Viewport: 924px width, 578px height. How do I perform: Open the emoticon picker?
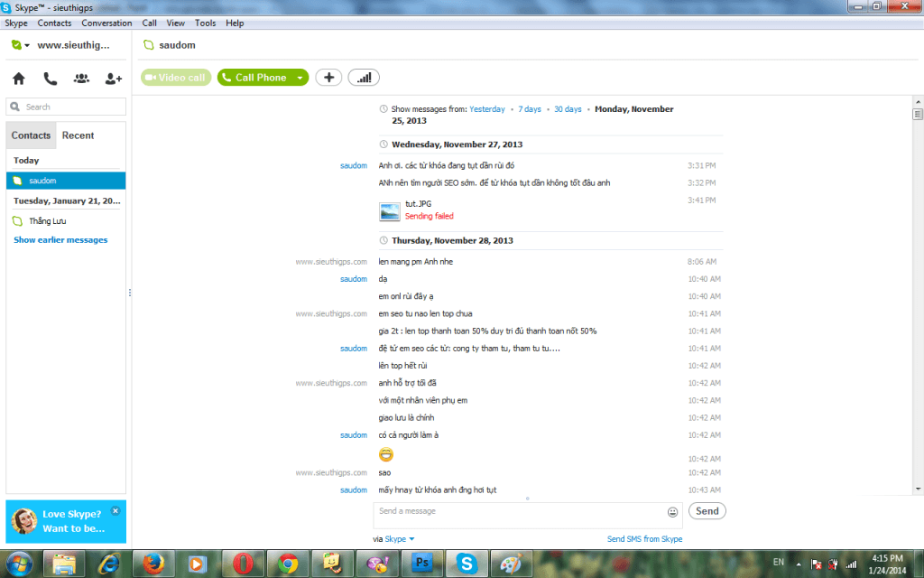pyautogui.click(x=672, y=512)
